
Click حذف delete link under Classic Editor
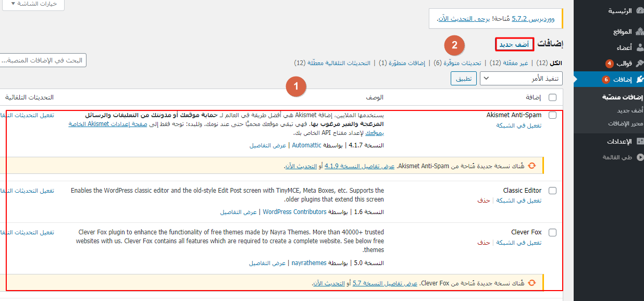pyautogui.click(x=484, y=200)
